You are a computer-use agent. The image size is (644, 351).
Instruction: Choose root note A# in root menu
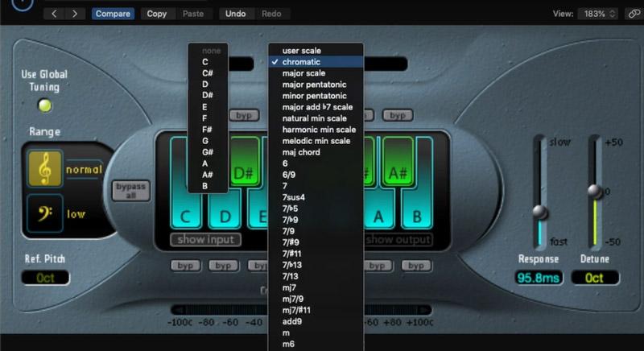click(208, 175)
